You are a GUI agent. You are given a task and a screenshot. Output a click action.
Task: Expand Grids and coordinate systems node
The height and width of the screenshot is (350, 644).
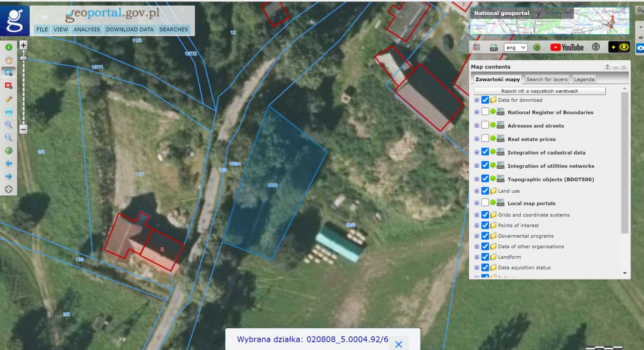(477, 215)
